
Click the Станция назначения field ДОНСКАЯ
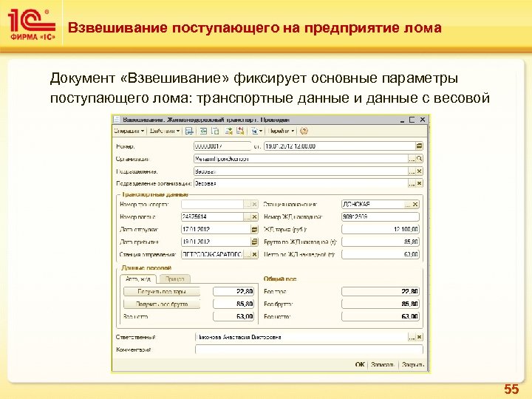373,204
